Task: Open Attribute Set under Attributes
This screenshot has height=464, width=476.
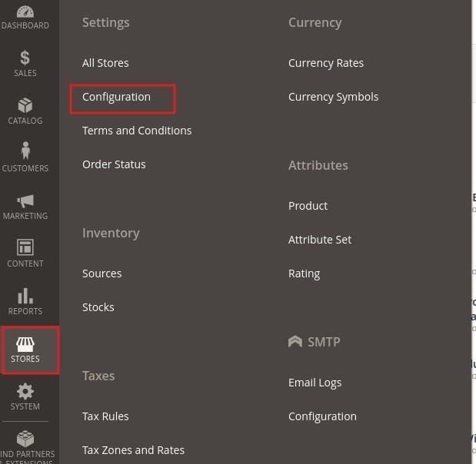Action: pyautogui.click(x=319, y=240)
